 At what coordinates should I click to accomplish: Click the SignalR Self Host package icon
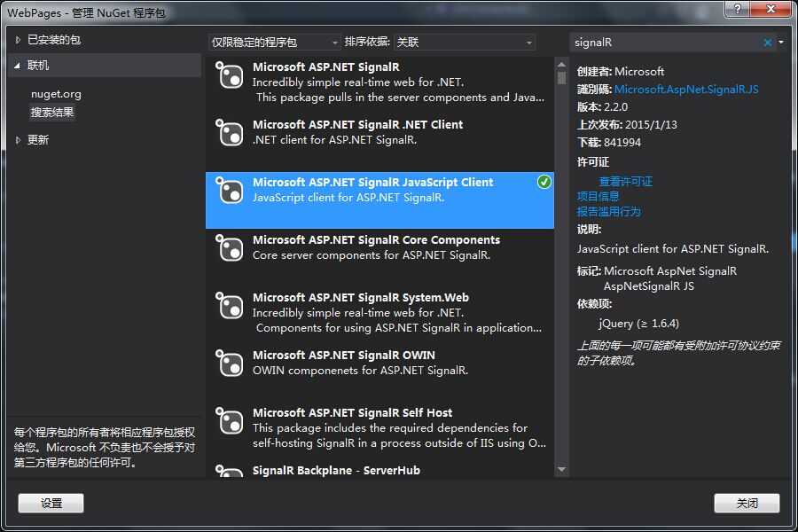[x=230, y=420]
